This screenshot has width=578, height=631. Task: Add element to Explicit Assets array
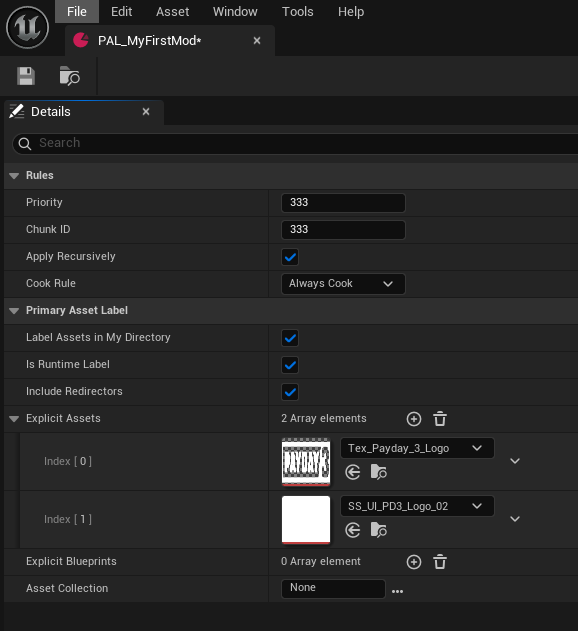tap(414, 419)
